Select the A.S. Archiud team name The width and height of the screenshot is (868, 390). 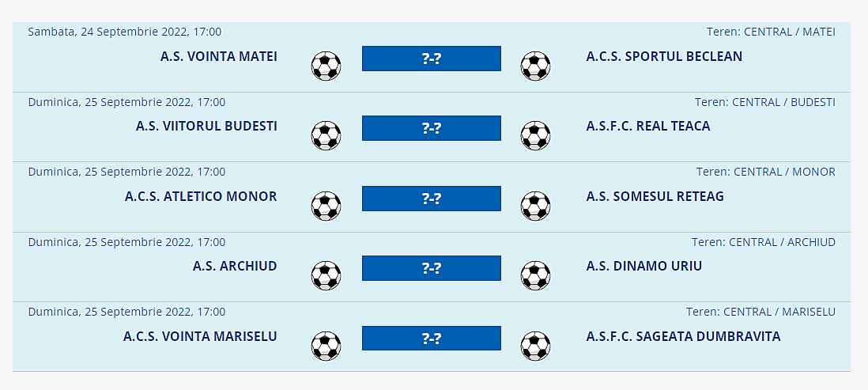pos(235,267)
